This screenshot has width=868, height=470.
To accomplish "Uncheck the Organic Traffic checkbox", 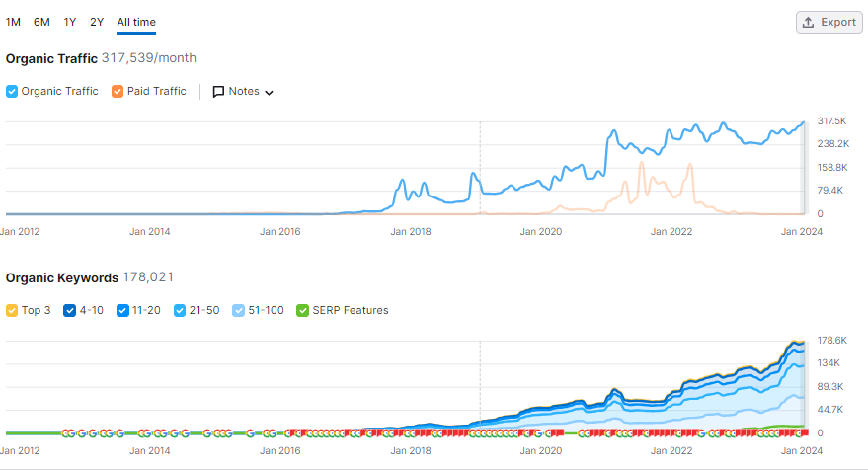I will (12, 92).
